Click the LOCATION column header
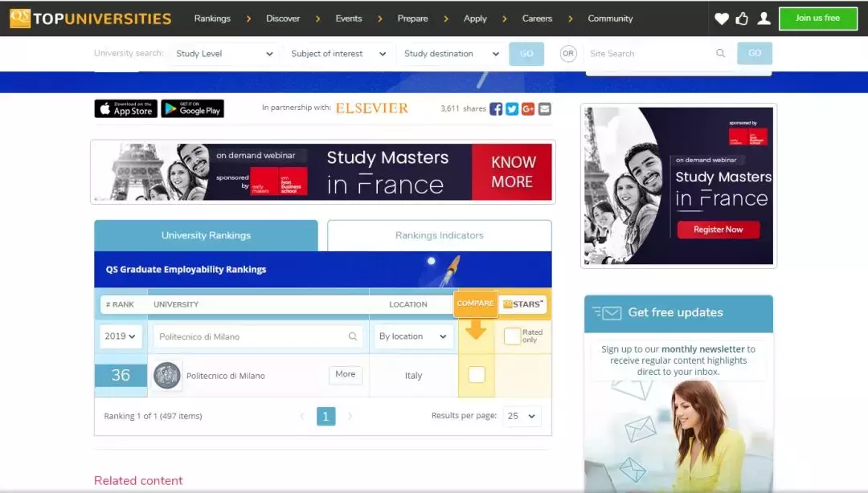Screen dimensions: 868x493 (408, 304)
